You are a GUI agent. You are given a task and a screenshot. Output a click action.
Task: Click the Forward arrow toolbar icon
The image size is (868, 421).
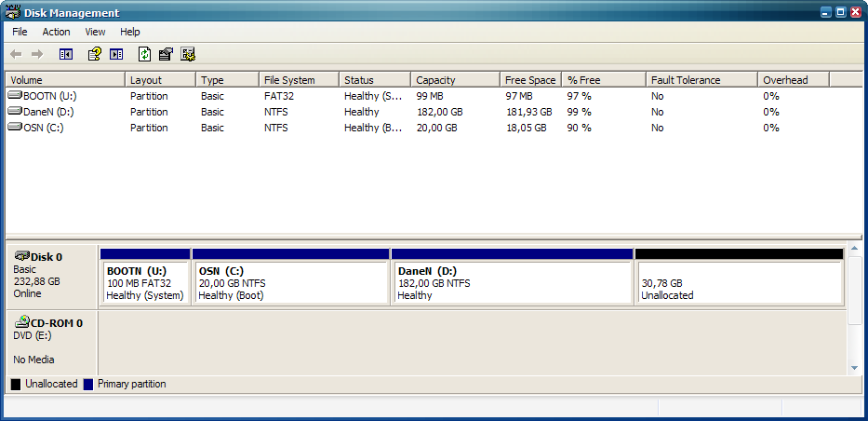point(37,54)
